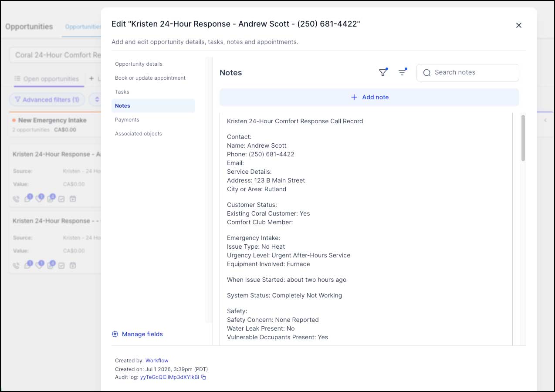
Task: Click the 'Address: 123 B Main Street' line
Action: point(266,180)
